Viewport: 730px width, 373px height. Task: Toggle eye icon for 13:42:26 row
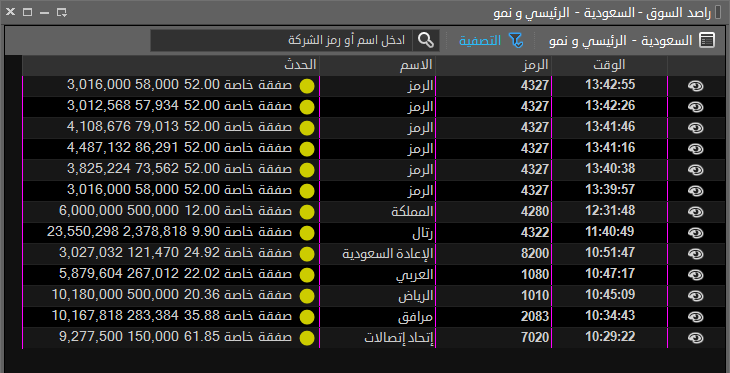696,107
